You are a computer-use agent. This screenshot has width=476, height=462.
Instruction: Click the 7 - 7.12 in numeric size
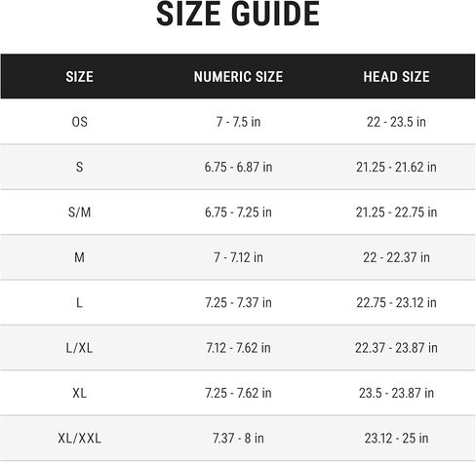pyautogui.click(x=238, y=257)
